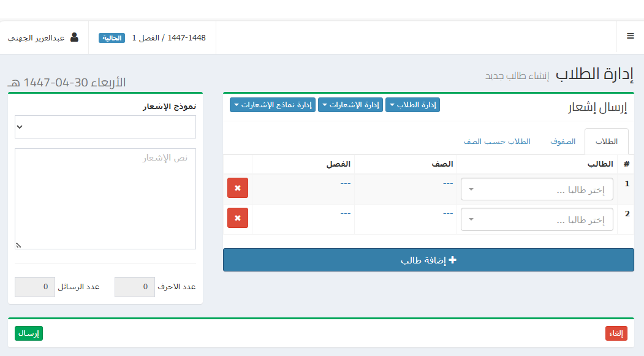Viewport: 644px width, 356px height.
Task: Open إدارة الطلاب dropdown menu
Action: click(x=412, y=105)
